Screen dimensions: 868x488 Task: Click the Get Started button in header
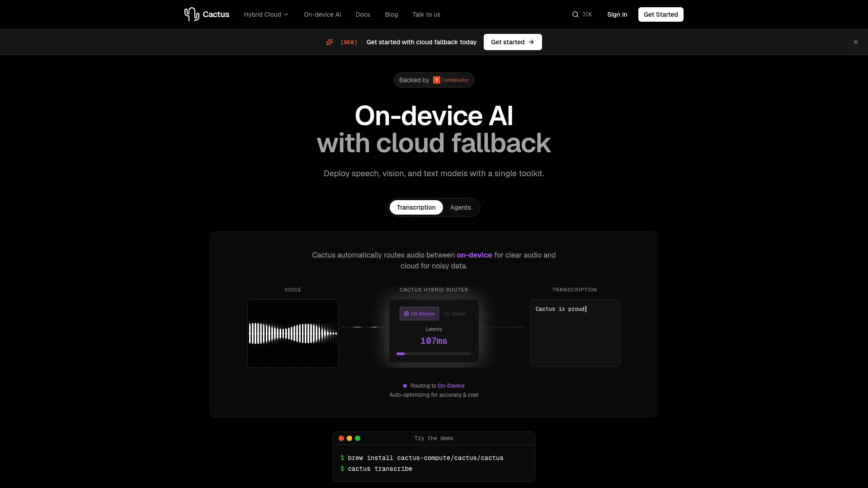[x=661, y=14]
